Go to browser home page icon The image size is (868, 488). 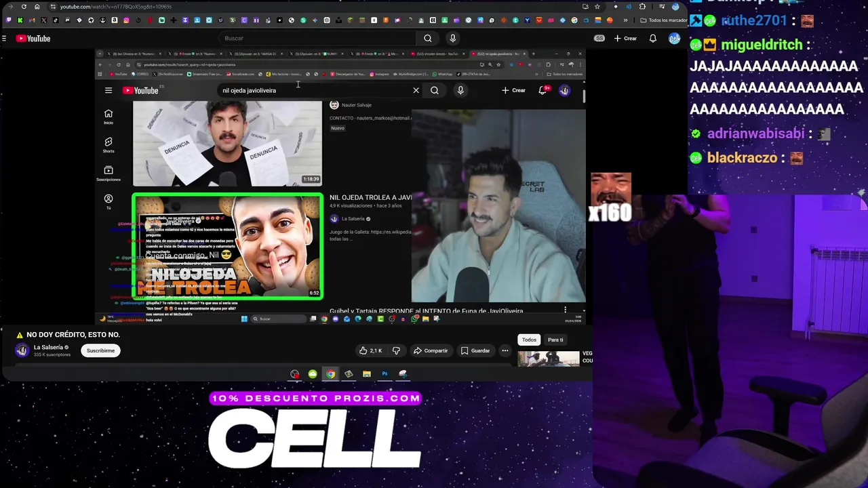tap(38, 7)
